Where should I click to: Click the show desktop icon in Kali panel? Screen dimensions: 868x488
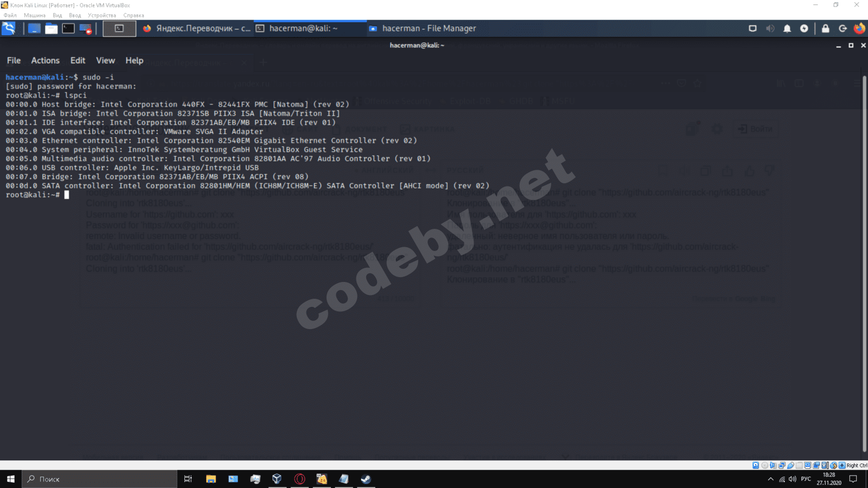34,28
